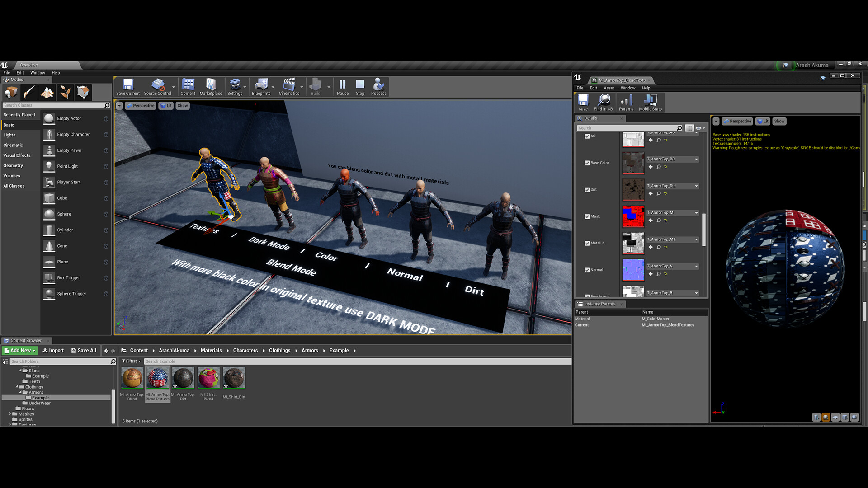868x488 pixels.
Task: Select the Landscape mode icon
Action: click(x=47, y=93)
